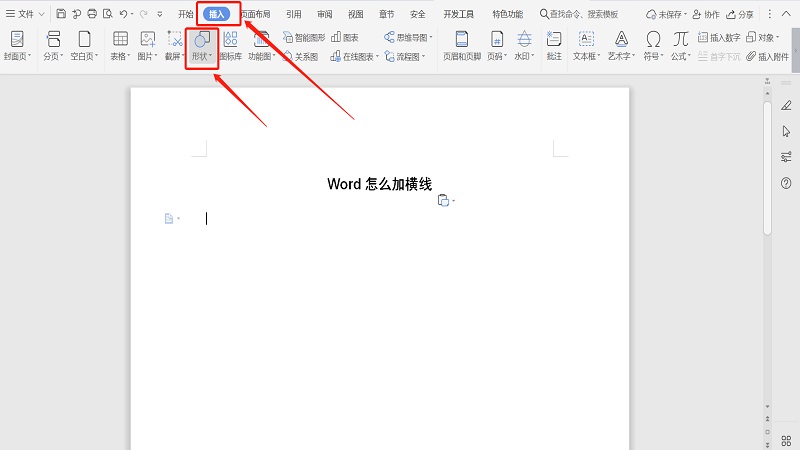Viewport: 800px width, 450px height.
Task: Open the 文件 (File) menu dropdown
Action: click(25, 14)
